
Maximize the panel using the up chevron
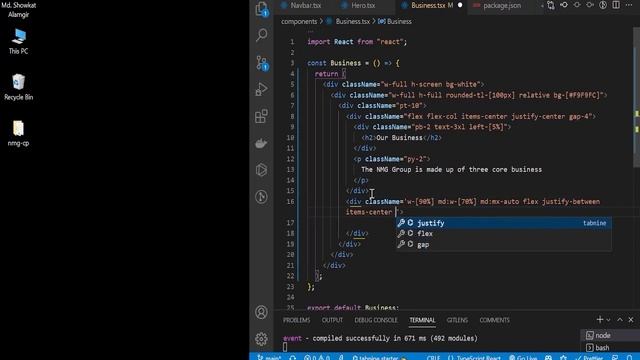[x=620, y=320]
